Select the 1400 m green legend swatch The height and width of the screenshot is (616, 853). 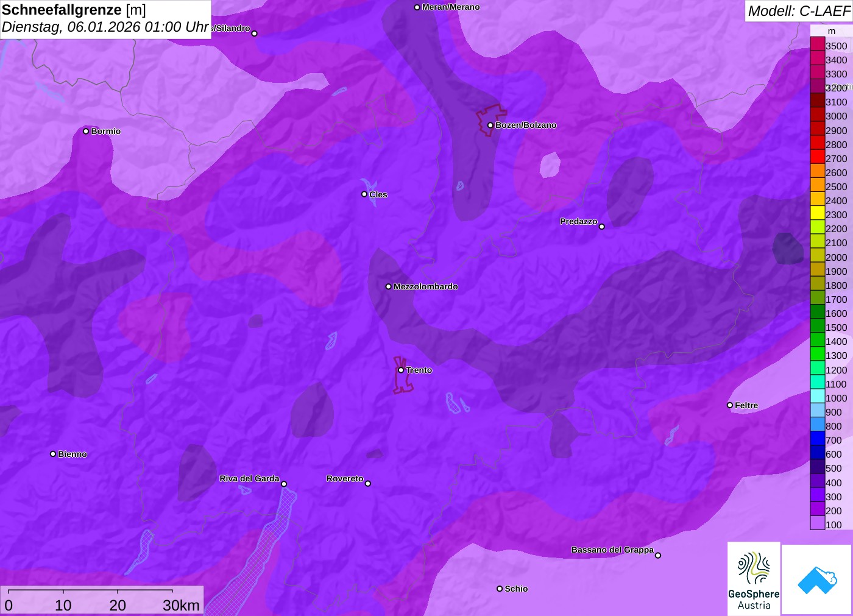pos(817,340)
